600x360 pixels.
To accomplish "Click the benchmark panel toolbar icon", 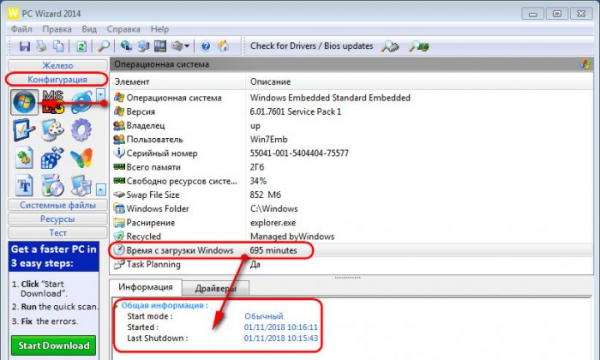I will pos(160,46).
